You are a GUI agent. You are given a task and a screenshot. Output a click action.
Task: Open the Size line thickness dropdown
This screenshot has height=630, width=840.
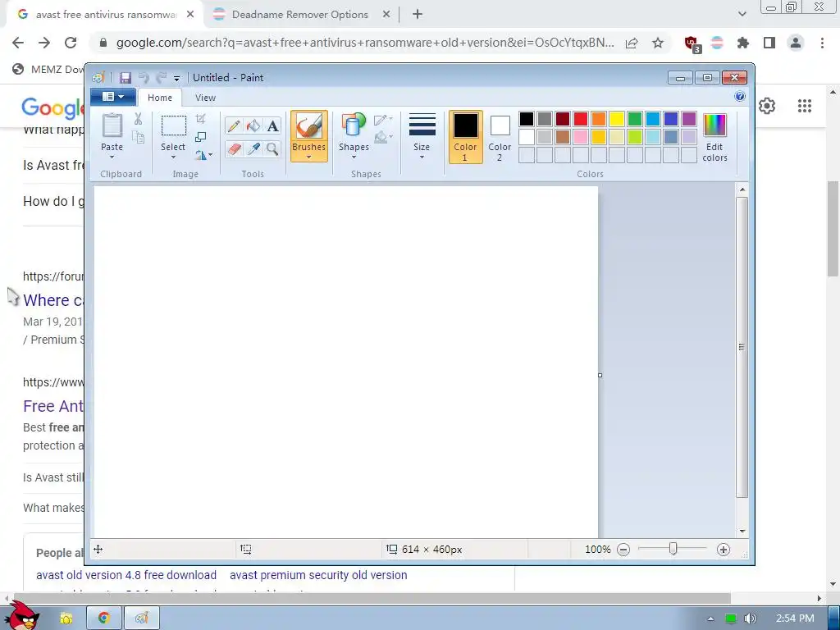[x=422, y=136]
